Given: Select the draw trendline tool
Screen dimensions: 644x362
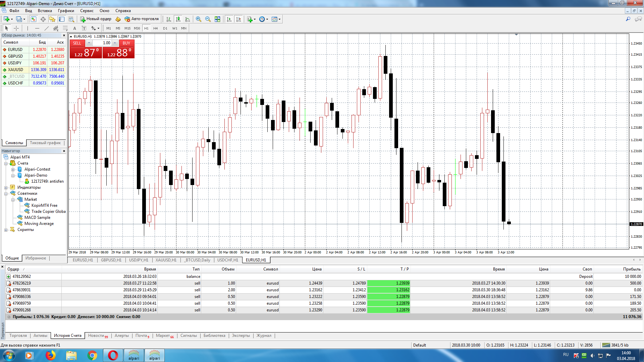Looking at the screenshot, I should tap(46, 28).
